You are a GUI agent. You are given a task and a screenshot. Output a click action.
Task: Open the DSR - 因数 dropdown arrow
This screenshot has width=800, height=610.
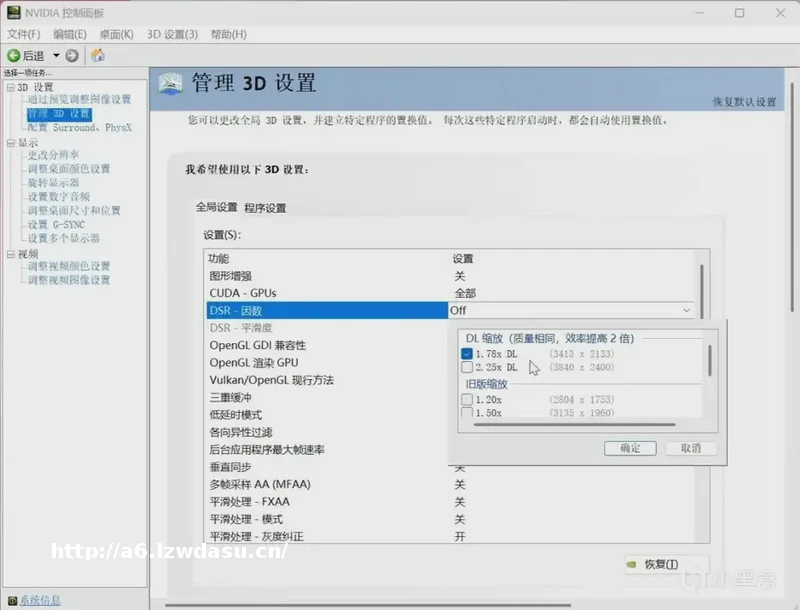pos(686,311)
